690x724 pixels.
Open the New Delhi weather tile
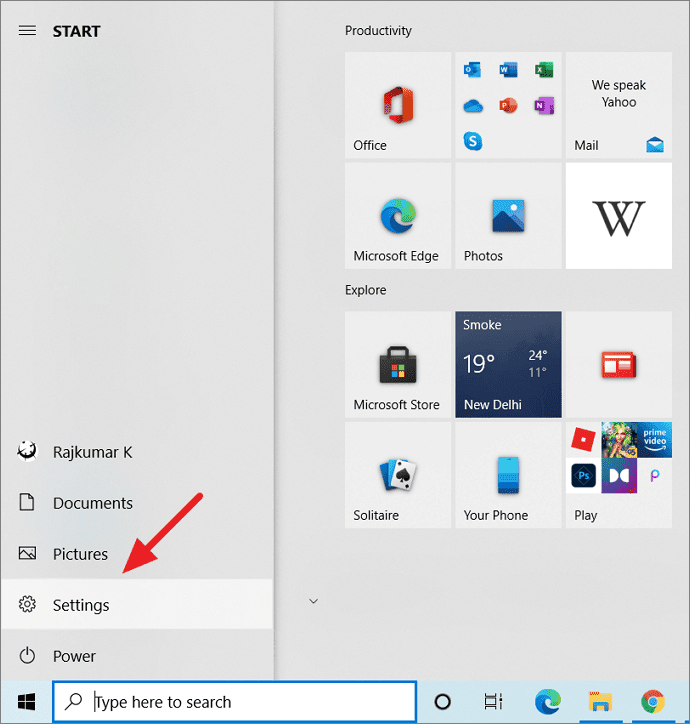508,364
